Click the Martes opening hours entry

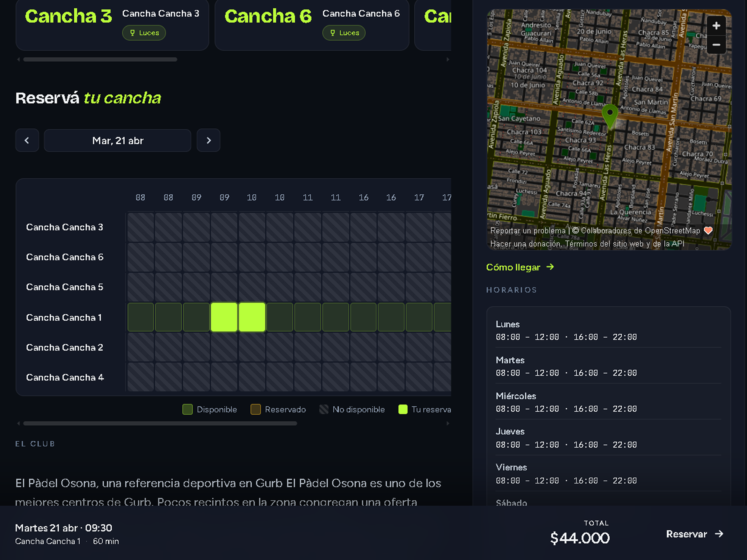[x=608, y=367]
